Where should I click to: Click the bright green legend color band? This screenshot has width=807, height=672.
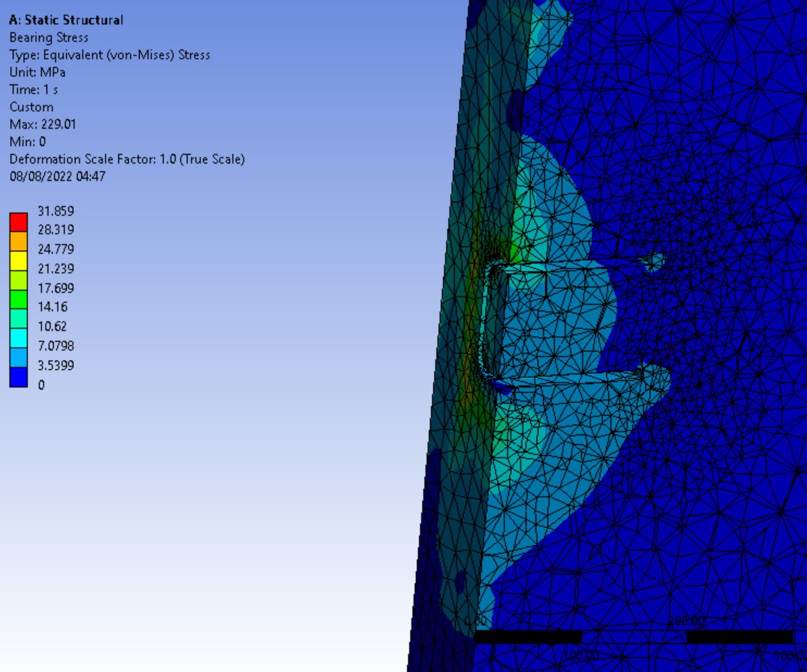[19, 299]
